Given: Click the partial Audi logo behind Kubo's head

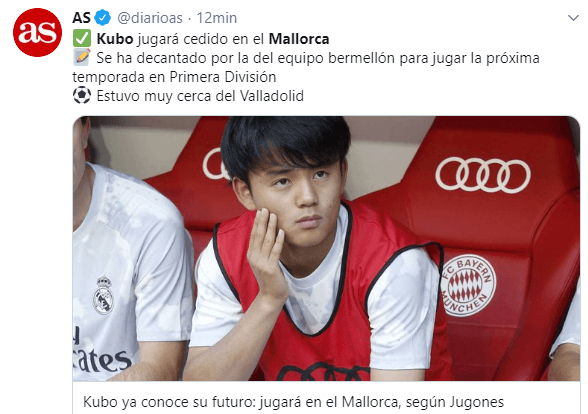Looking at the screenshot, I should click(x=214, y=164).
